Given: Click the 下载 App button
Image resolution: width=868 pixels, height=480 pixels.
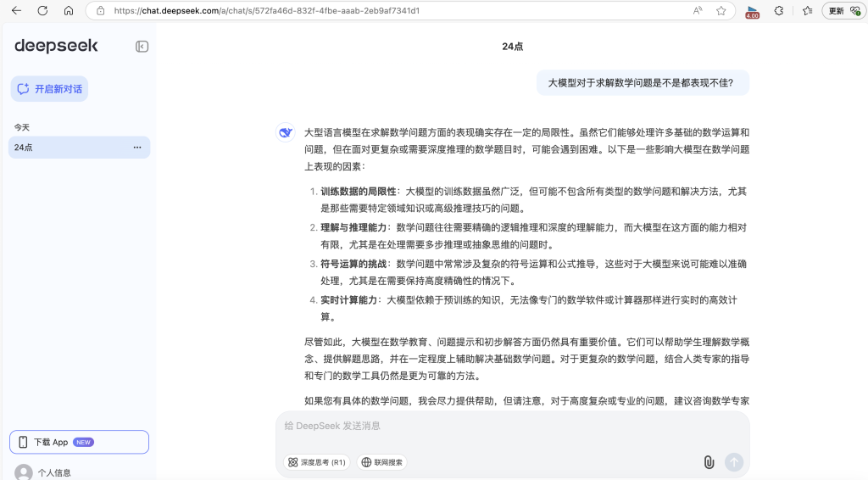Looking at the screenshot, I should click(x=79, y=442).
